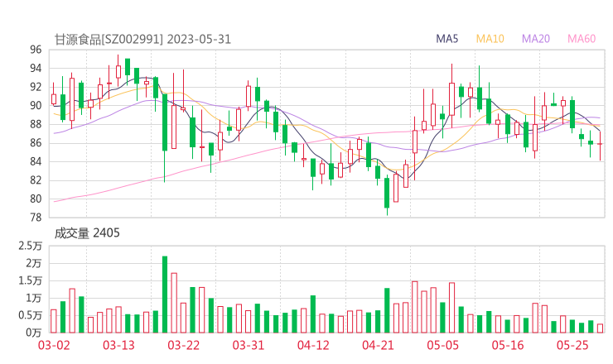Click the 05-05 date label
This screenshot has height=364, width=613.
point(443,345)
